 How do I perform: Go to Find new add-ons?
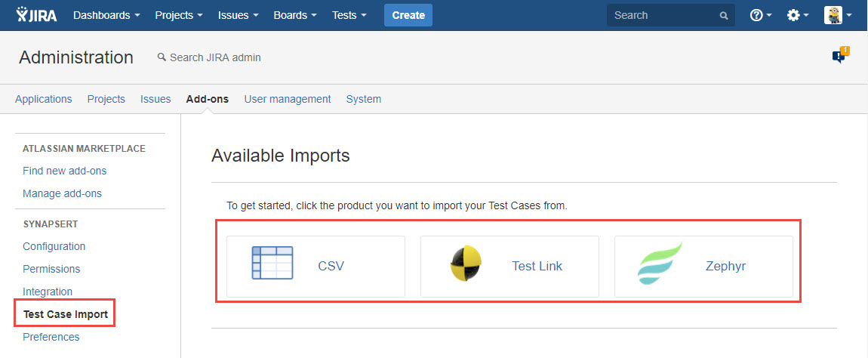pos(64,171)
